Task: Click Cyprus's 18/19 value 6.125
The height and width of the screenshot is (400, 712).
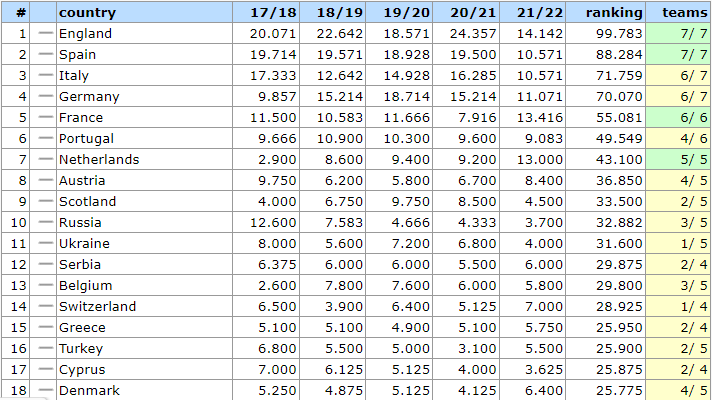Action: [344, 370]
